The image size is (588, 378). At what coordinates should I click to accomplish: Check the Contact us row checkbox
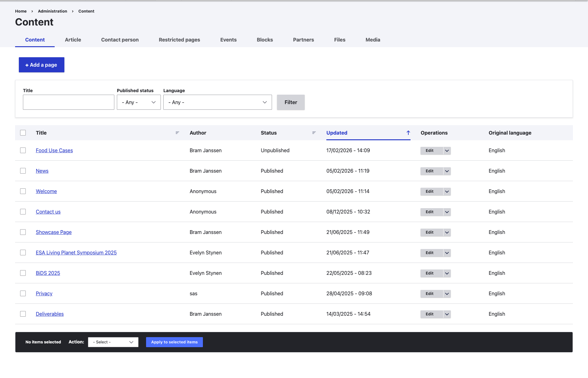point(23,212)
